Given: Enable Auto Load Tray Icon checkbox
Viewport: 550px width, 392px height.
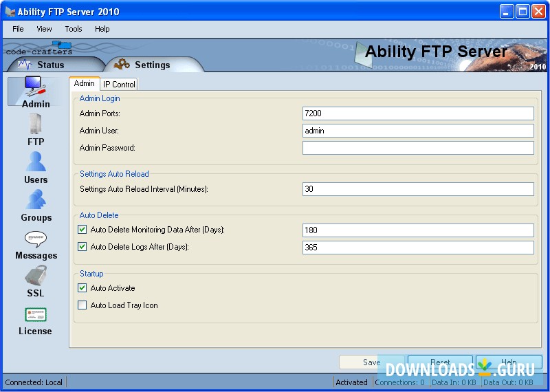Looking at the screenshot, I should pyautogui.click(x=82, y=305).
